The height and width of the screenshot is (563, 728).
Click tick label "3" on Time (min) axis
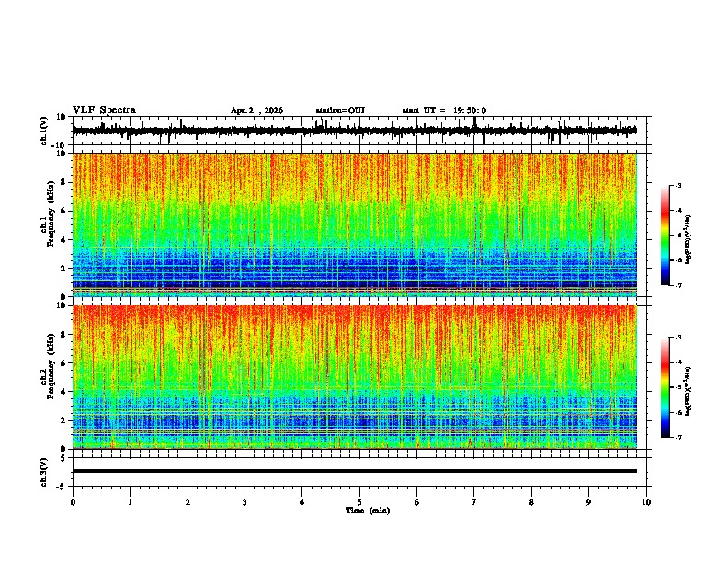tap(245, 502)
